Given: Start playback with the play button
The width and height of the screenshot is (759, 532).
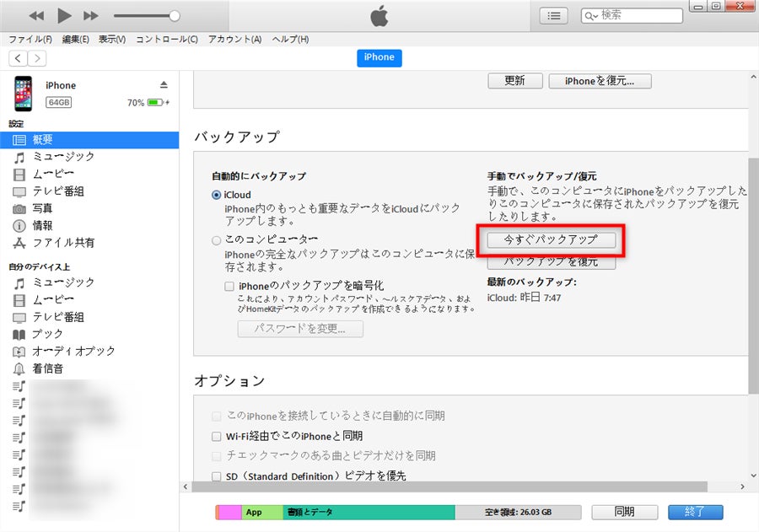Looking at the screenshot, I should click(x=64, y=16).
